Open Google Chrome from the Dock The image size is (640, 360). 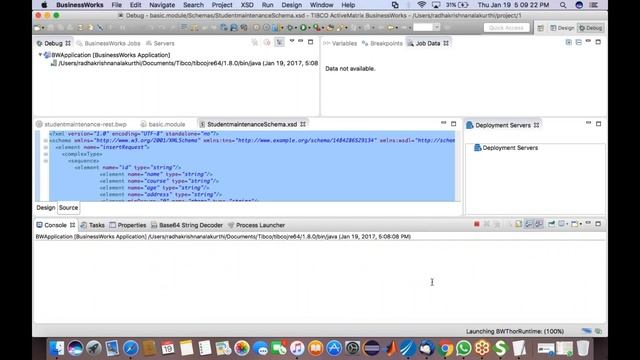pos(446,348)
